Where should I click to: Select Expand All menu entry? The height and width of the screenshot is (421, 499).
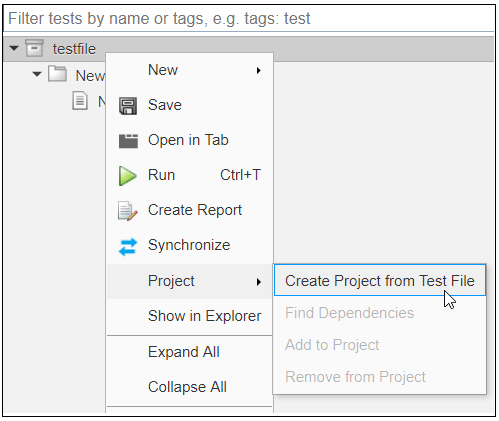pyautogui.click(x=190, y=352)
